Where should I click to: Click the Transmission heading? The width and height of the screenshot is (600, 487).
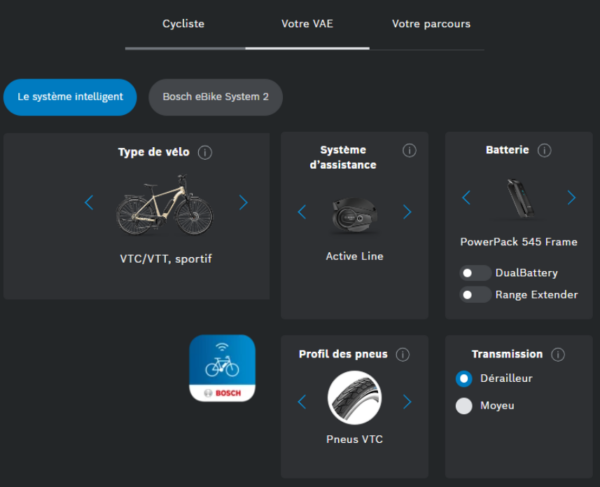(x=507, y=354)
